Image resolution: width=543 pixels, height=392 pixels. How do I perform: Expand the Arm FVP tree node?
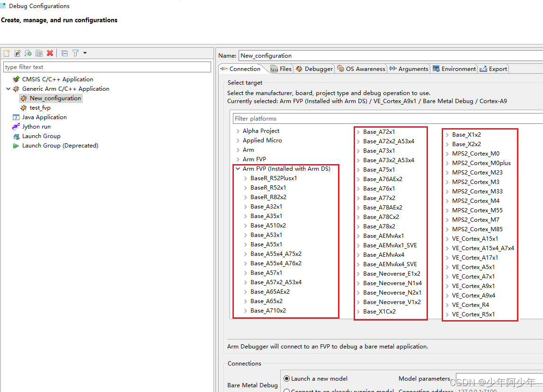238,159
